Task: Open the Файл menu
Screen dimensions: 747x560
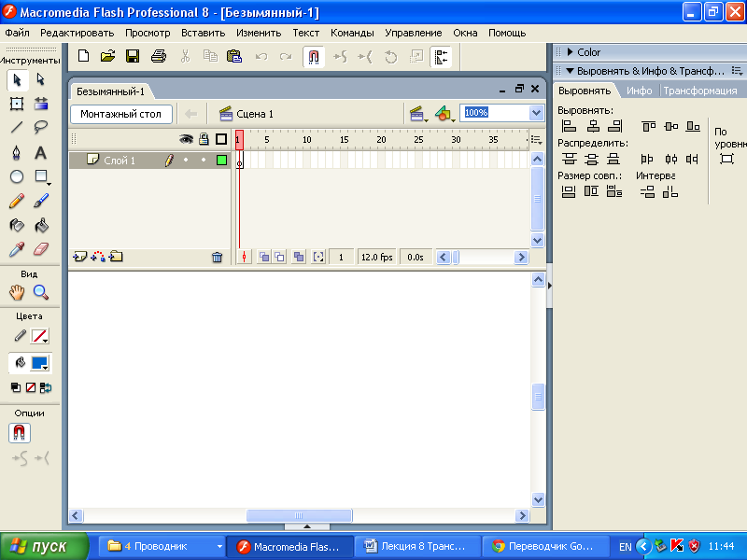Action: pyautogui.click(x=17, y=33)
